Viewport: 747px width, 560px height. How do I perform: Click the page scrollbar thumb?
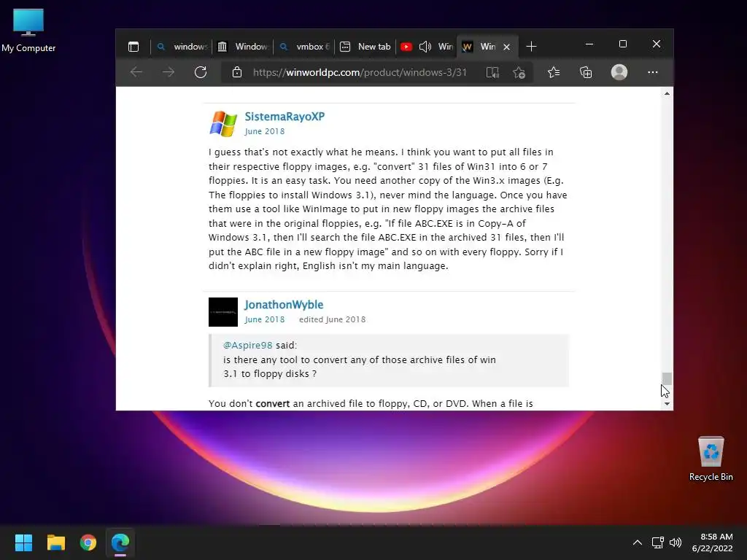(x=667, y=378)
